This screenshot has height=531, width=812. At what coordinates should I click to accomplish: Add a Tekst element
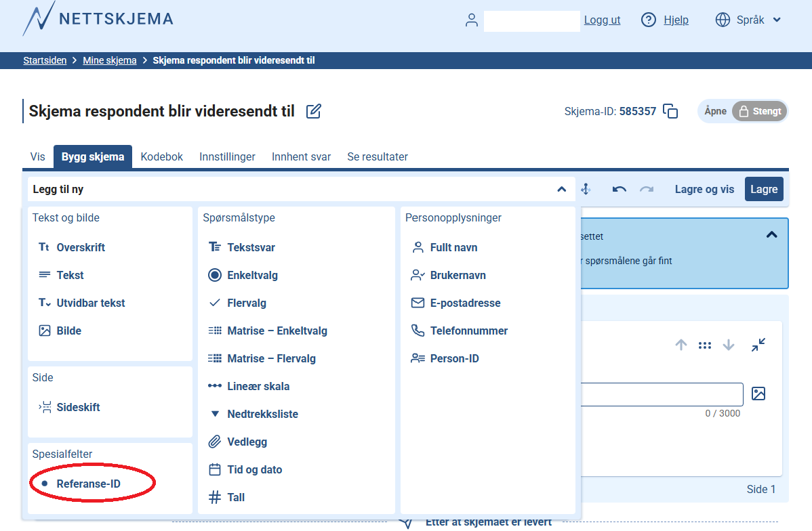coord(61,276)
